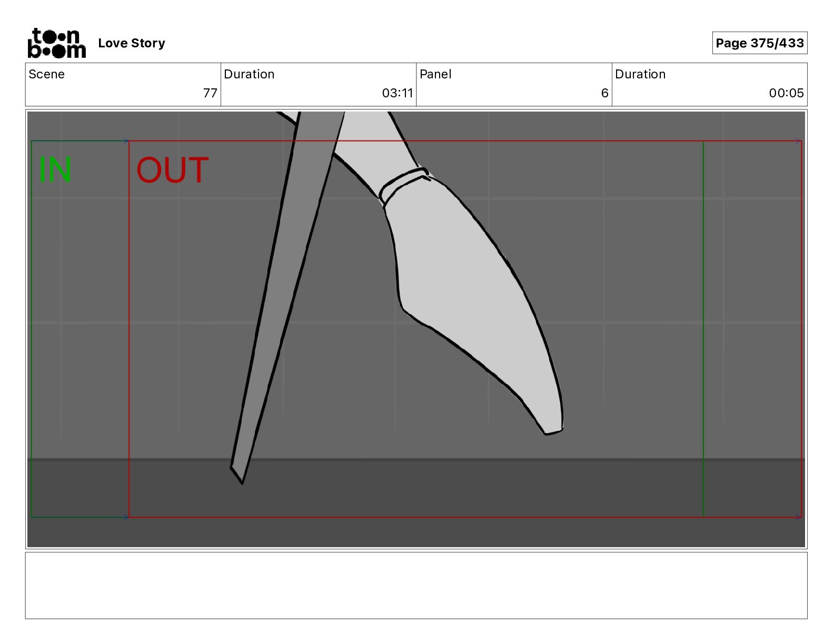Click the empty notes box below the panel

pyautogui.click(x=416, y=585)
